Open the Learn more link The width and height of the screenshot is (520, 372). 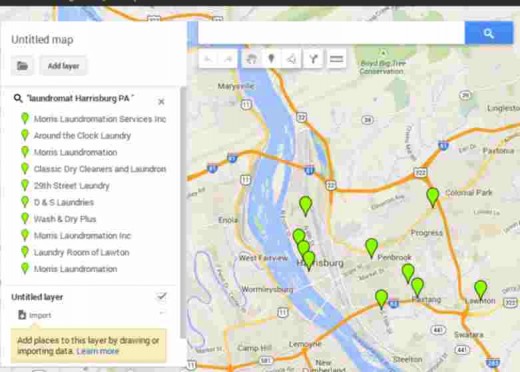[x=98, y=351]
